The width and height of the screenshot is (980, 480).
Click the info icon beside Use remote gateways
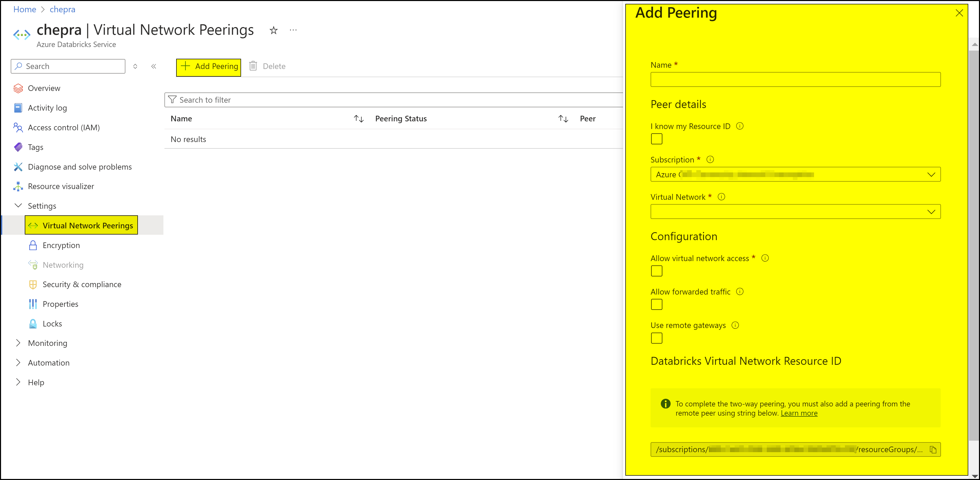pyautogui.click(x=735, y=325)
